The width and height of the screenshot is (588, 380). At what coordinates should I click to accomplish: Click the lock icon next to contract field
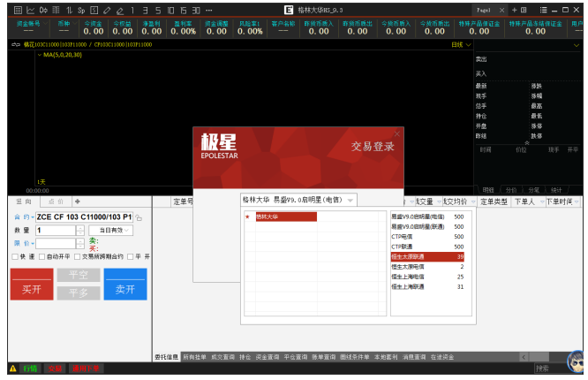click(139, 217)
